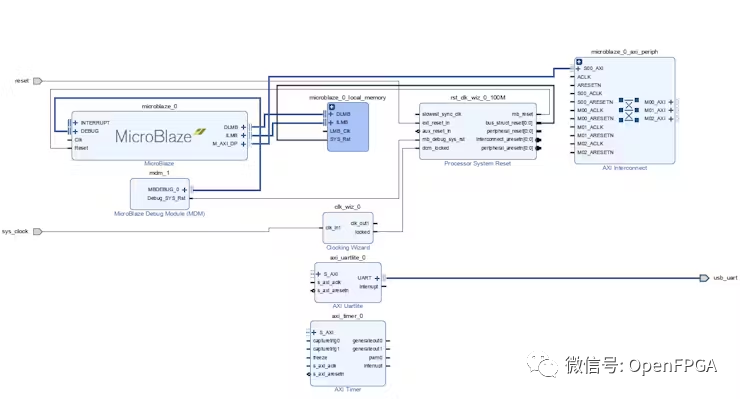740x399 pixels.
Task: Click the Processor System Reset label
Action: pyautogui.click(x=478, y=163)
